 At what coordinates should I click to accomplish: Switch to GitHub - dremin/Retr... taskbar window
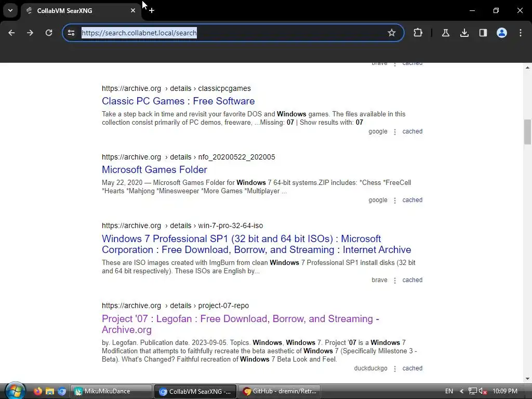coord(280,391)
